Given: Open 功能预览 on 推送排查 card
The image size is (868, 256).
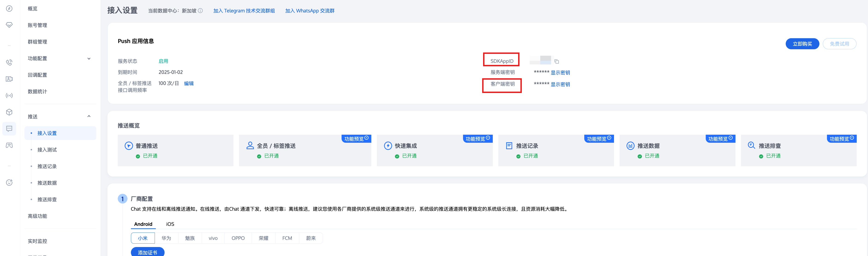Looking at the screenshot, I should pyautogui.click(x=841, y=139).
